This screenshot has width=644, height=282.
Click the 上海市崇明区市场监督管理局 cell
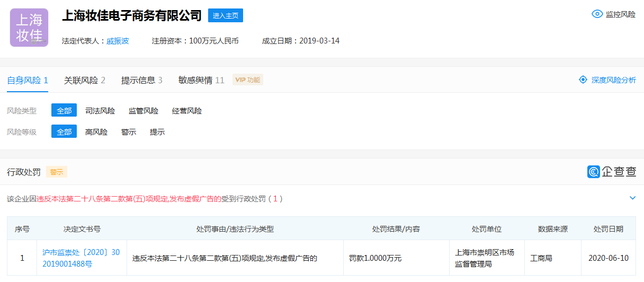tap(487, 258)
